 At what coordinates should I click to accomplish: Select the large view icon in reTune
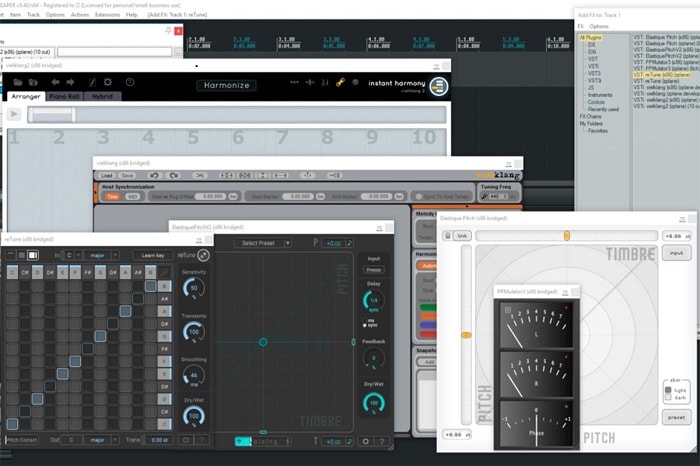click(33, 255)
